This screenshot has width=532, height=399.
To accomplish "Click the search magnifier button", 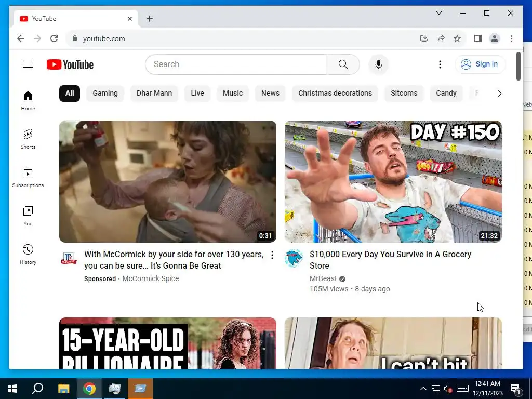I will pyautogui.click(x=343, y=64).
